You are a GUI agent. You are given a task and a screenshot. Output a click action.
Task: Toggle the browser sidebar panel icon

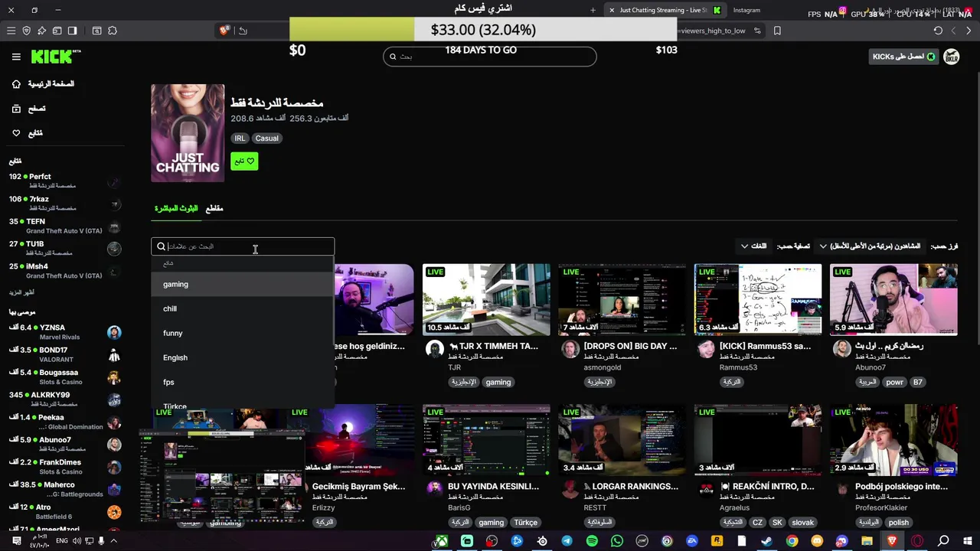pyautogui.click(x=72, y=31)
